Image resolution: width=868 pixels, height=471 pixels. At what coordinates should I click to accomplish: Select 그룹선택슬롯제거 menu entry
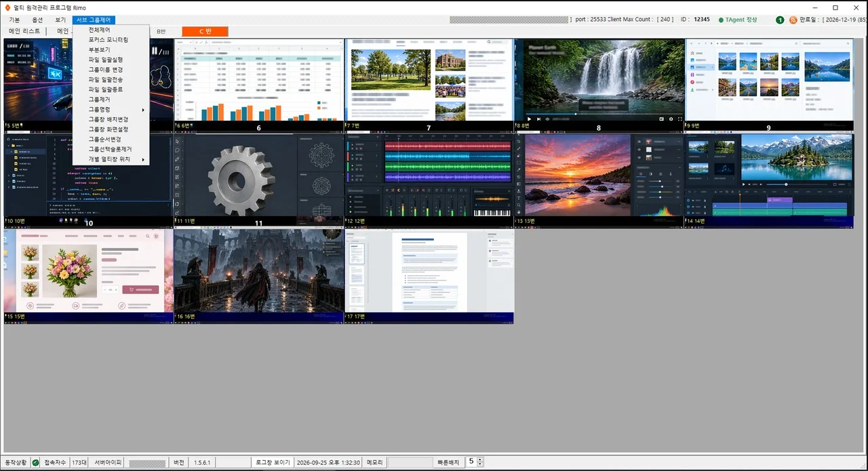click(x=111, y=149)
